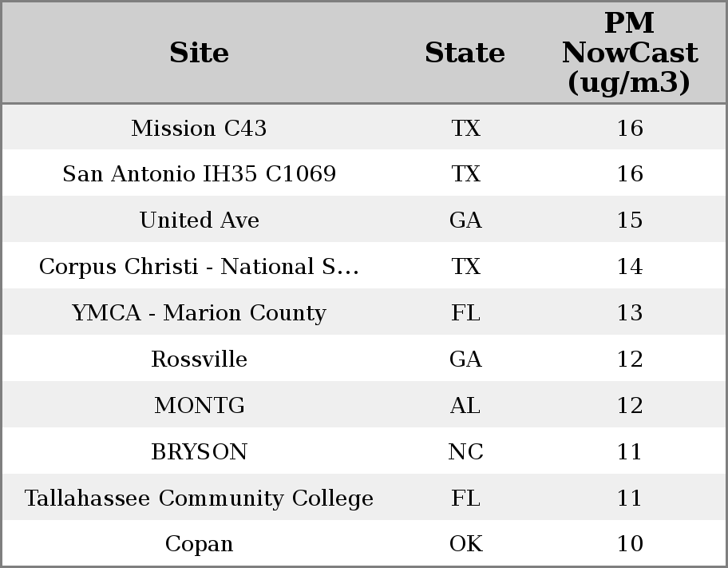The height and width of the screenshot is (568, 728).
Task: Click the United Ave site name
Action: (x=199, y=220)
